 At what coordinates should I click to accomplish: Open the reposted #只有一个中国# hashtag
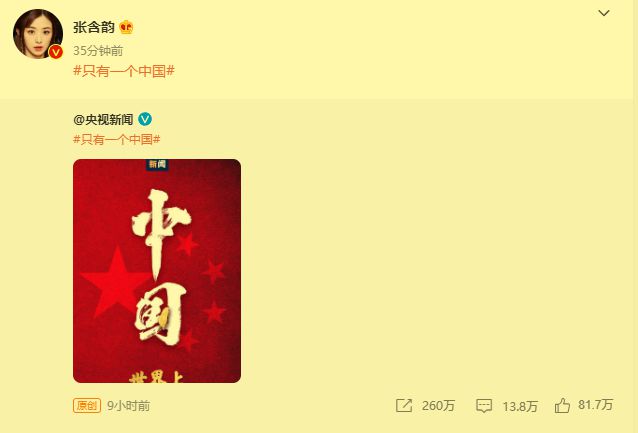pos(117,140)
